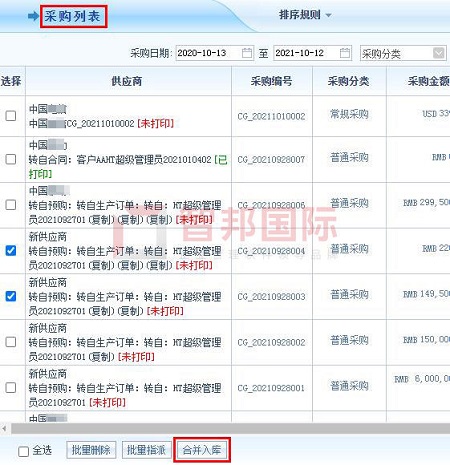Tick the checkbox for order CG_20211010002
The height and width of the screenshot is (465, 450).
[11, 116]
